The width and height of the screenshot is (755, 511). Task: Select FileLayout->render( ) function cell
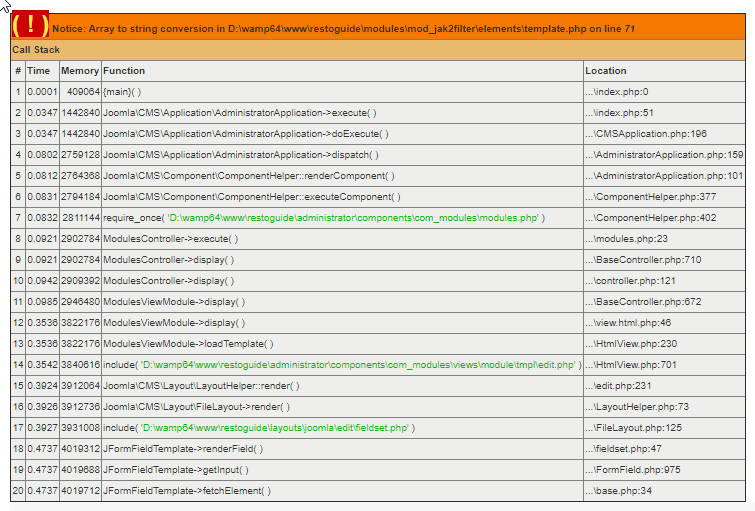[x=342, y=407]
